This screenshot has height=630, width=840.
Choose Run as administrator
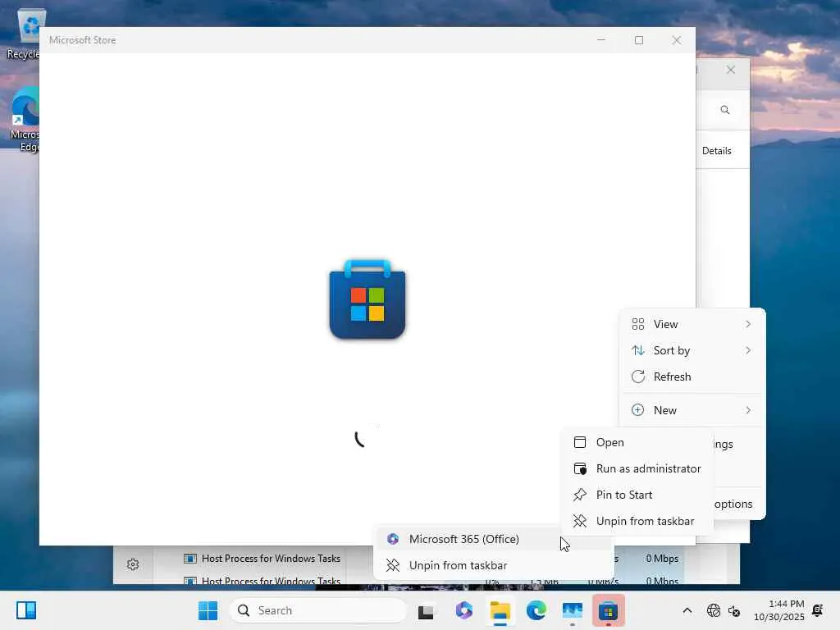click(637, 468)
